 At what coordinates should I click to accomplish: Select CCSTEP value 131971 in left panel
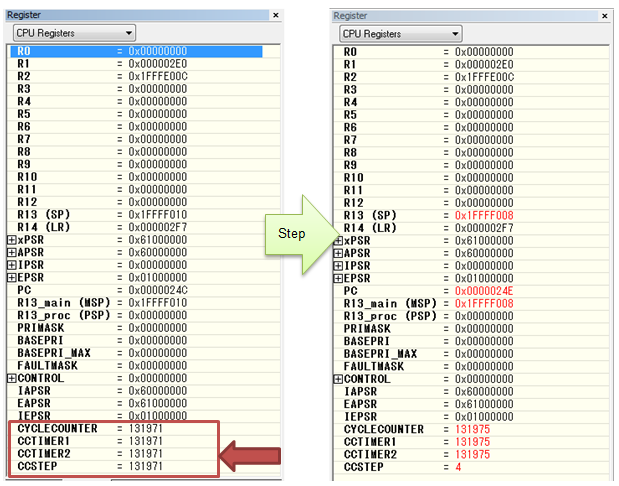(x=146, y=466)
